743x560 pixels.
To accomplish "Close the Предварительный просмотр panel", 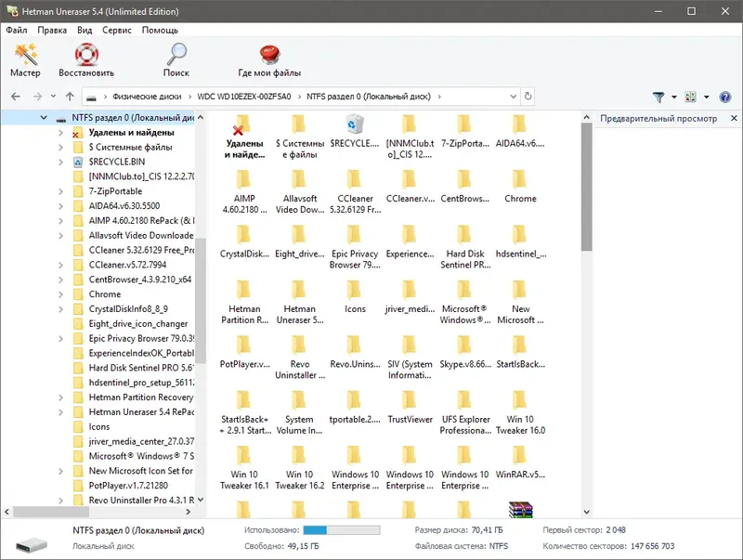I will pyautogui.click(x=734, y=118).
